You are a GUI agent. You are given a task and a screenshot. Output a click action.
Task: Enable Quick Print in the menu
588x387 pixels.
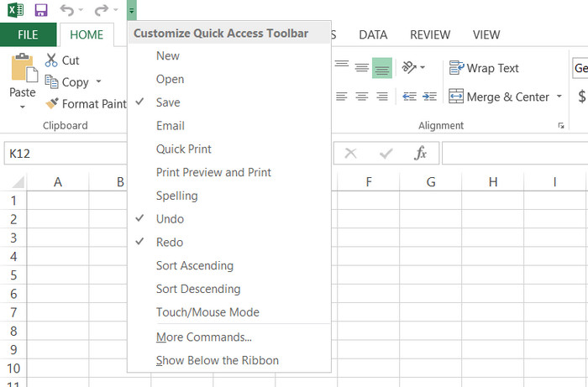(x=229, y=149)
